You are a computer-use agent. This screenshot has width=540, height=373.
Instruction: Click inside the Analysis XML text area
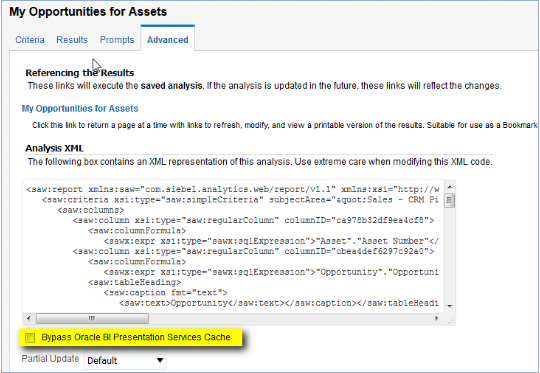[233, 246]
